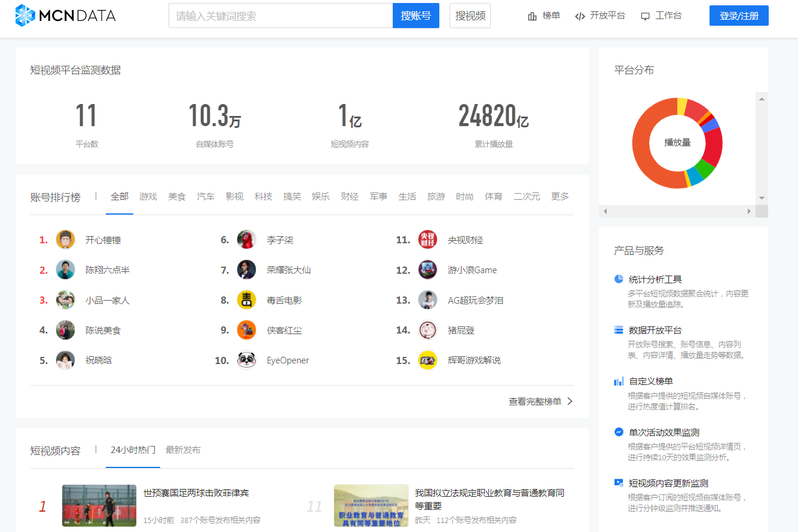Open the 世预赛国足 video thumbnail

tap(99, 506)
